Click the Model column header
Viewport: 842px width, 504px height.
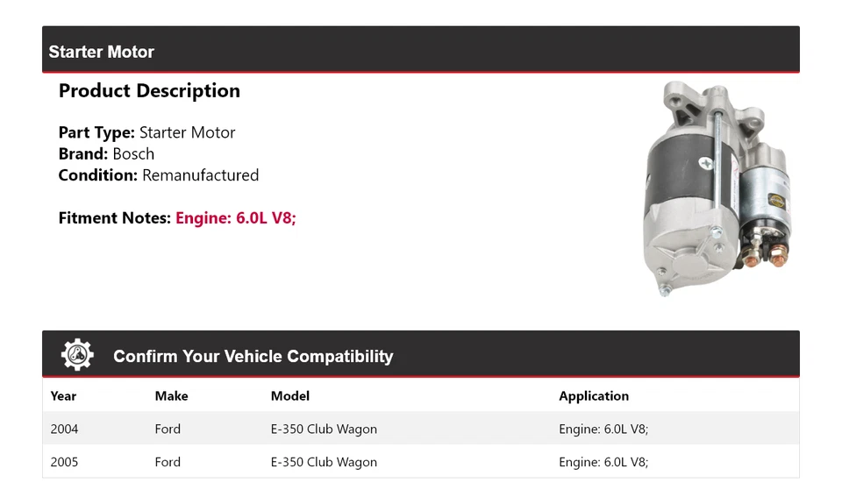[x=289, y=396]
